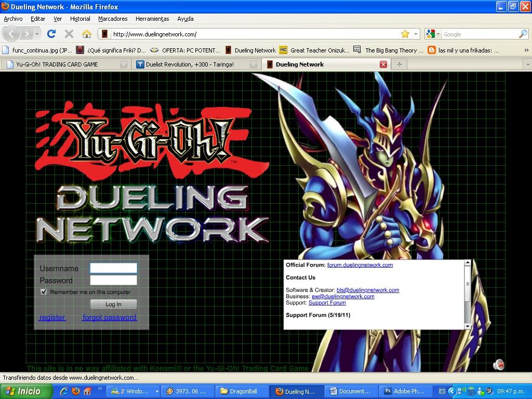Open the ZD wireless utility tray icon
Image resolution: width=532 pixels, height=399 pixels.
[x=471, y=391]
